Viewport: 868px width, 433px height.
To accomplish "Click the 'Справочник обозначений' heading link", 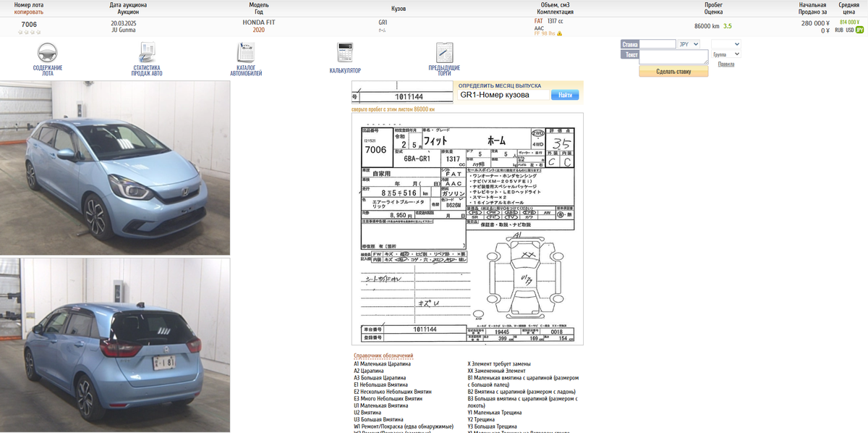I will [x=383, y=356].
